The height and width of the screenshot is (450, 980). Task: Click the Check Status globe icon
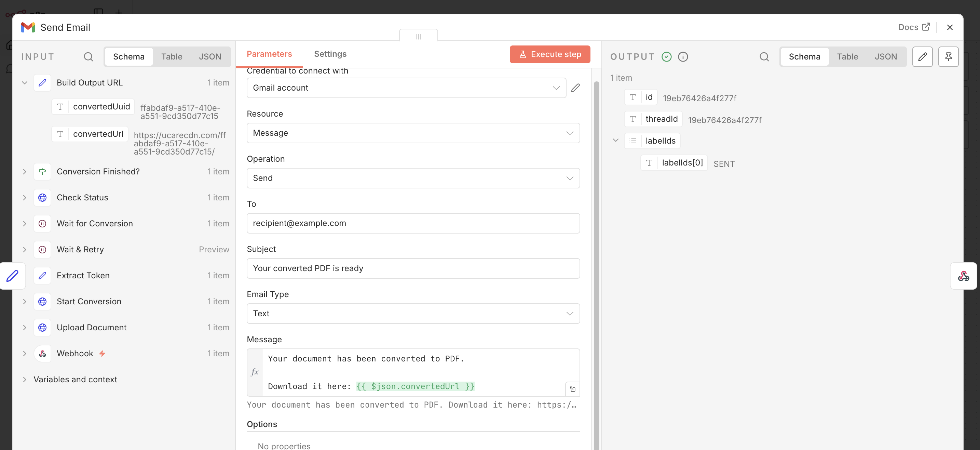click(x=42, y=198)
